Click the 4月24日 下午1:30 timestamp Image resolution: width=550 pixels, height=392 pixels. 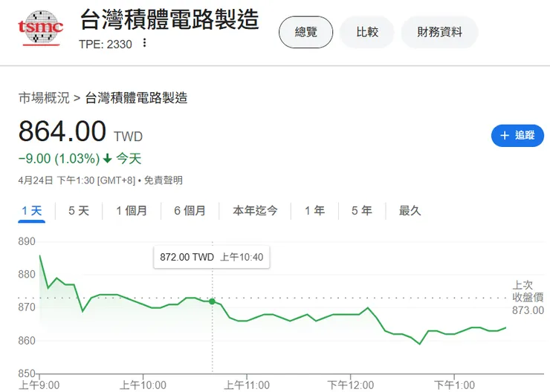(x=77, y=180)
